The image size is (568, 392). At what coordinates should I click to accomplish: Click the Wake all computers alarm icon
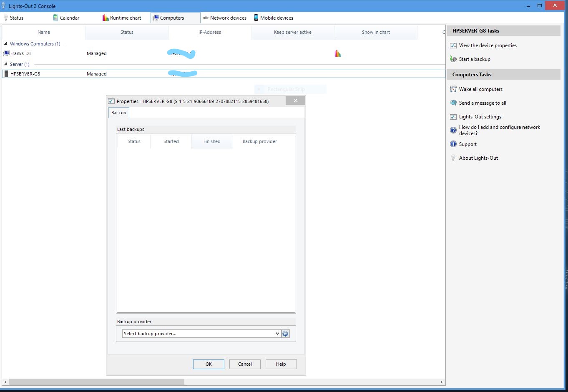coord(453,89)
